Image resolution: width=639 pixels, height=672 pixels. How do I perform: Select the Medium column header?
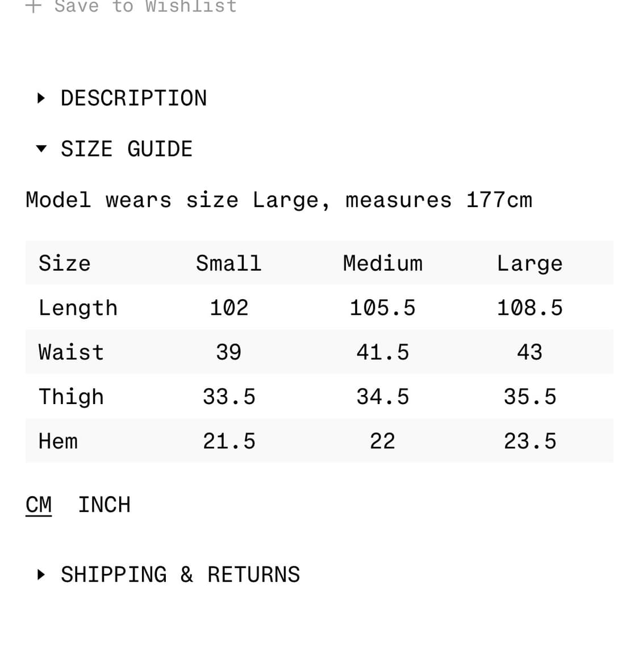coord(382,263)
